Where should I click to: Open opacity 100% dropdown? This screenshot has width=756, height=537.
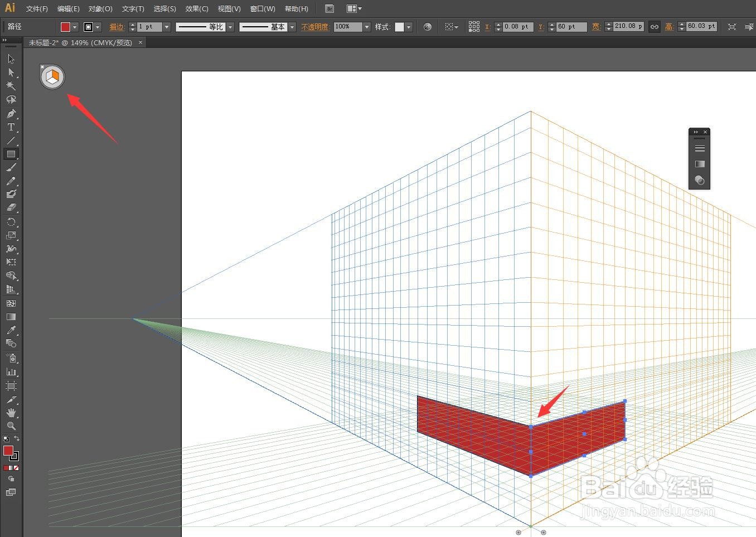point(367,27)
